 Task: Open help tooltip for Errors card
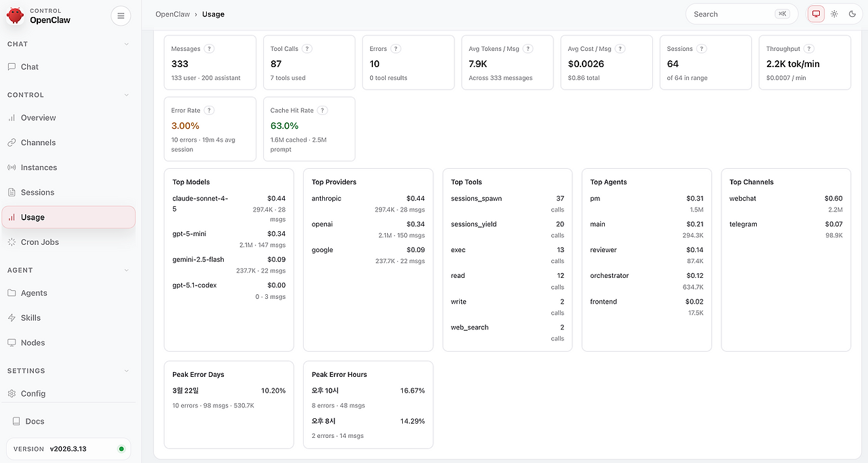[x=395, y=49]
